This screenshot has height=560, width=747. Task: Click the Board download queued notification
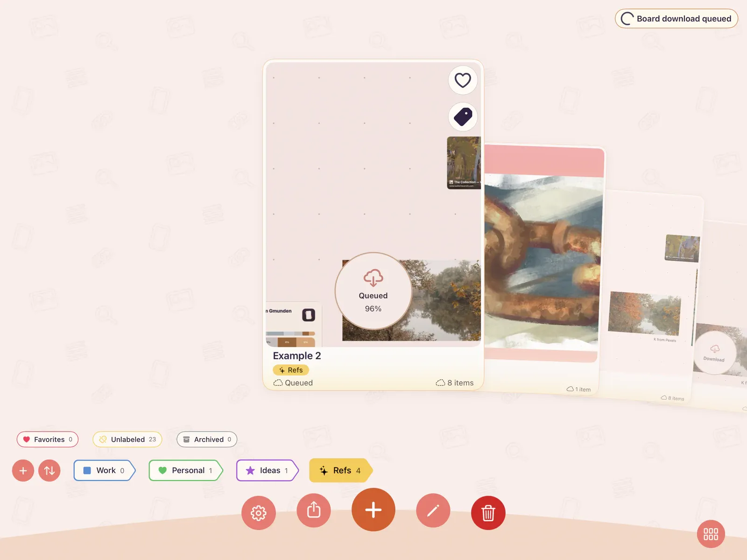pyautogui.click(x=677, y=19)
